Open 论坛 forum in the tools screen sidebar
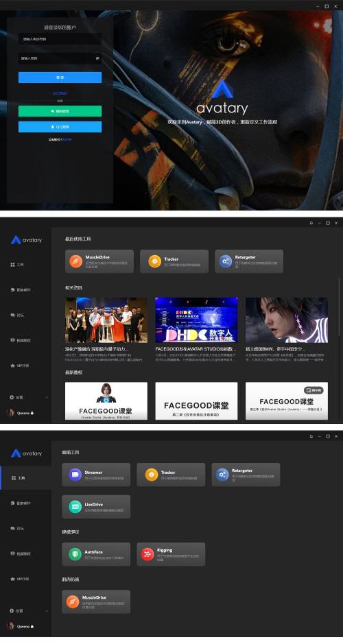This screenshot has height=644, width=343. [x=17, y=529]
